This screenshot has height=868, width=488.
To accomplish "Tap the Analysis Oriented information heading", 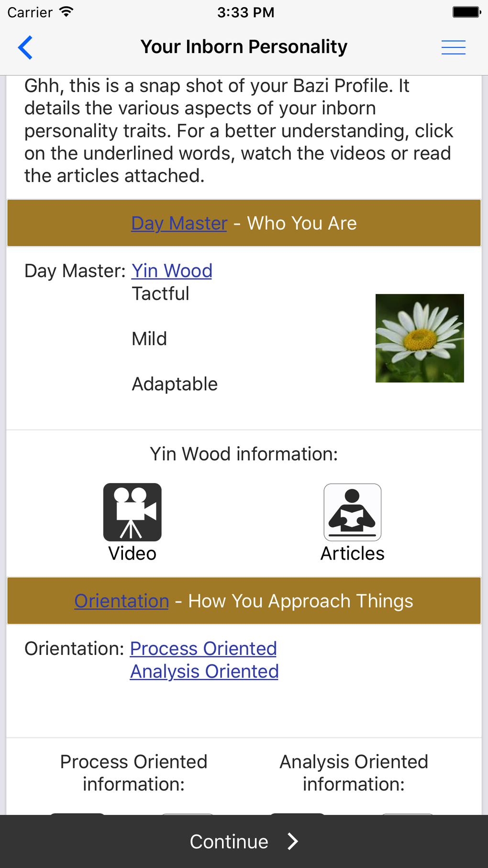I will tap(354, 773).
